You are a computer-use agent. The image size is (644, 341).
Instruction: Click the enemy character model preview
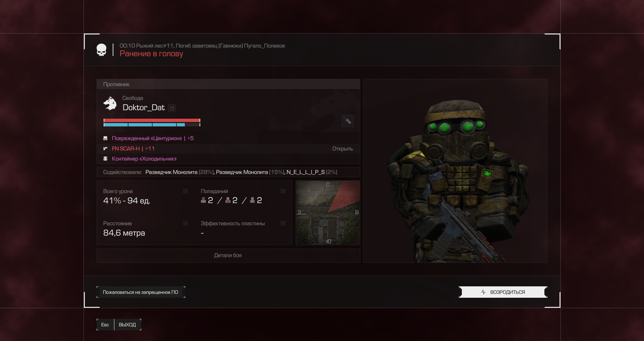pos(455,171)
